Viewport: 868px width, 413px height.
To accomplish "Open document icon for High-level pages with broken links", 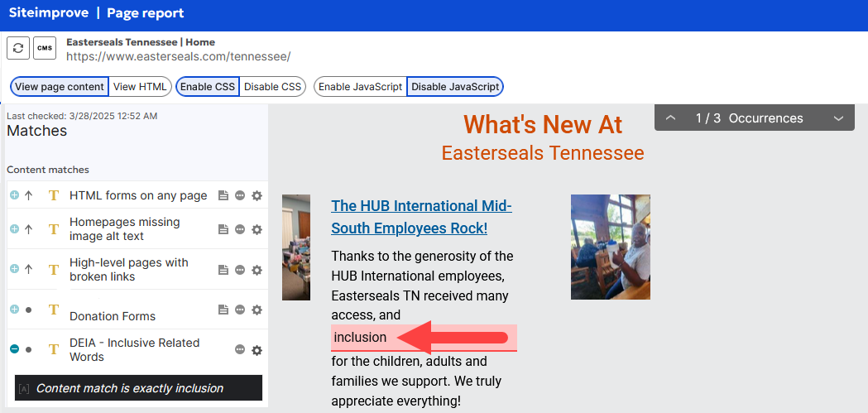I will [223, 270].
